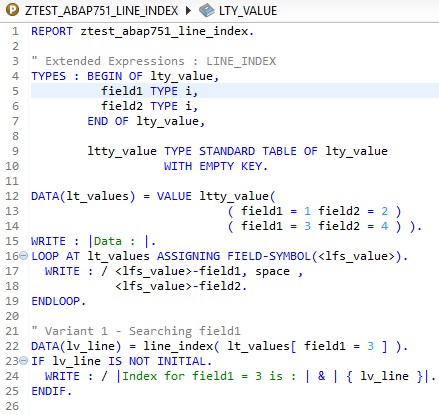Click 'line_index(' on line 22
439x415 pixels.
181,346
